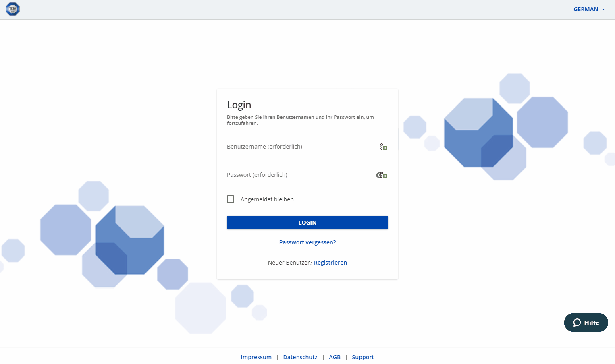
Task: Open the Datenschutz footer link
Action: pyautogui.click(x=300, y=357)
